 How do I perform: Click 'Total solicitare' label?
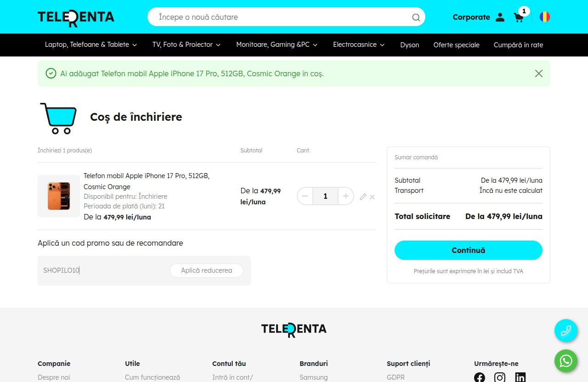click(423, 216)
